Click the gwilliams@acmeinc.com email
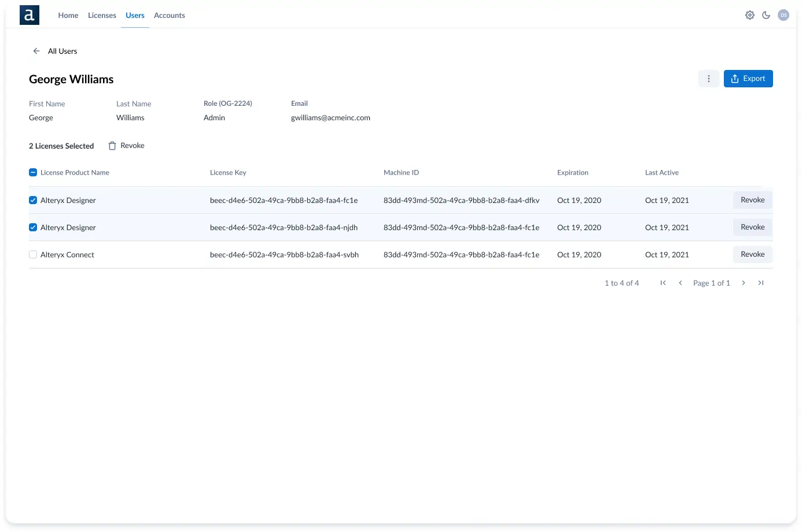 point(330,117)
